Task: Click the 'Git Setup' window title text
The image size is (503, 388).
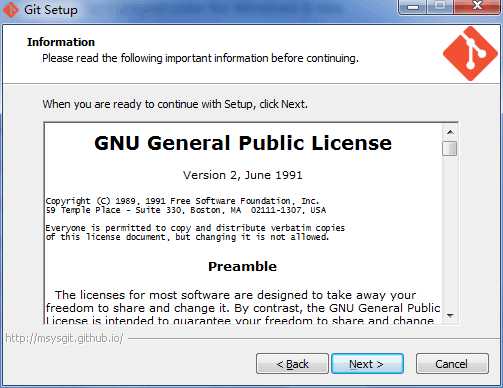Action: (51, 9)
